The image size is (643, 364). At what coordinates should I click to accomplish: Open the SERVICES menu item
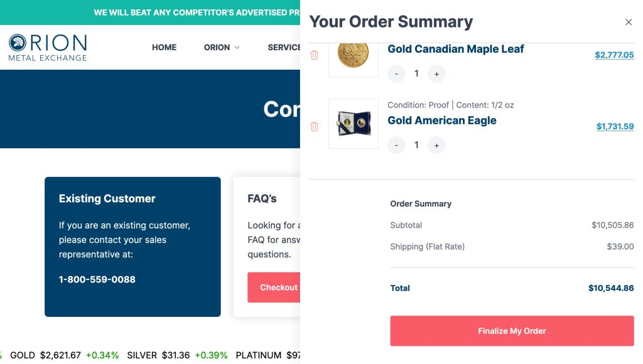(x=284, y=47)
